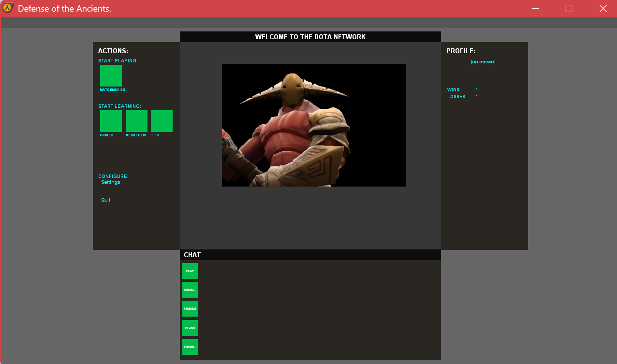Viewport: 617px width, 364px height.
Task: Click the START PLAYING: label
Action: (x=118, y=61)
